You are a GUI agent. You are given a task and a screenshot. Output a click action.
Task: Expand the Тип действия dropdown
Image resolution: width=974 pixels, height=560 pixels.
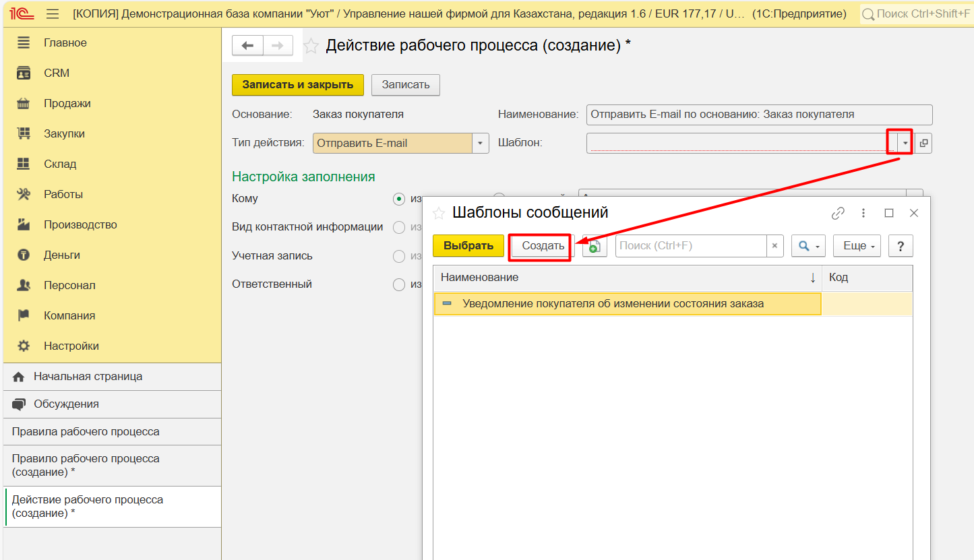click(x=480, y=143)
